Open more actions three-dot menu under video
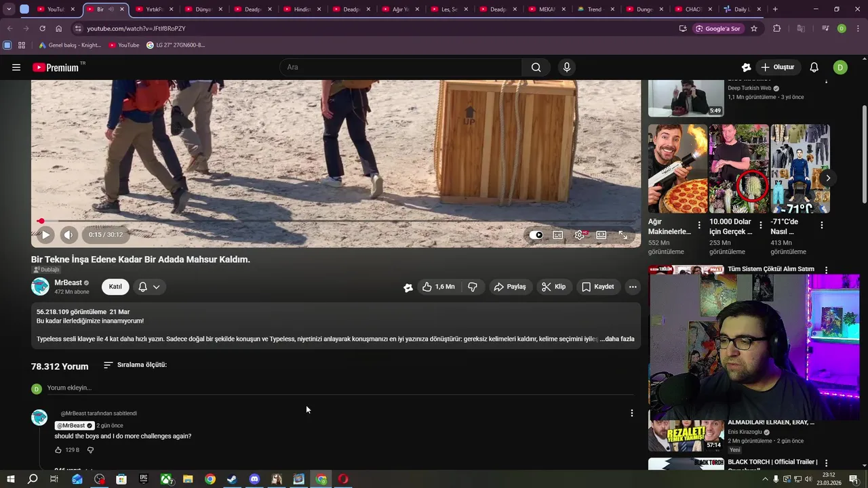Screen dimensions: 868x488 point(633,287)
